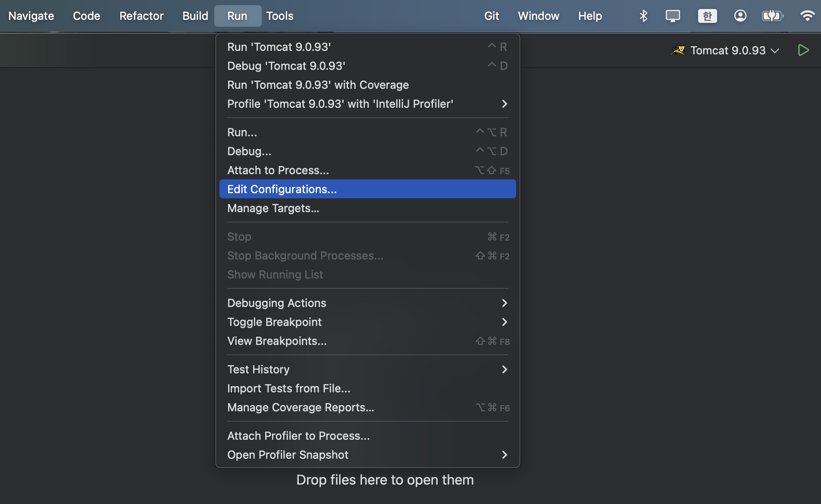Click the green Run play icon
821x504 pixels.
coord(803,50)
